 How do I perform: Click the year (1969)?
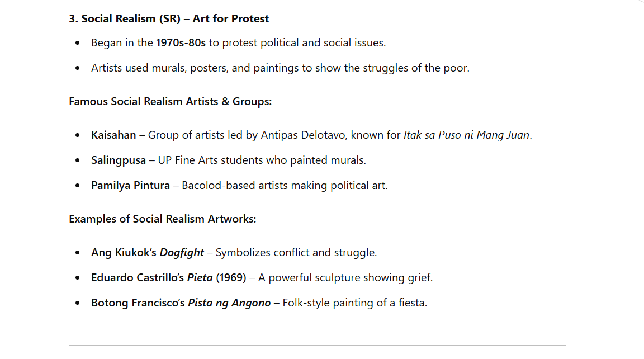point(231,278)
